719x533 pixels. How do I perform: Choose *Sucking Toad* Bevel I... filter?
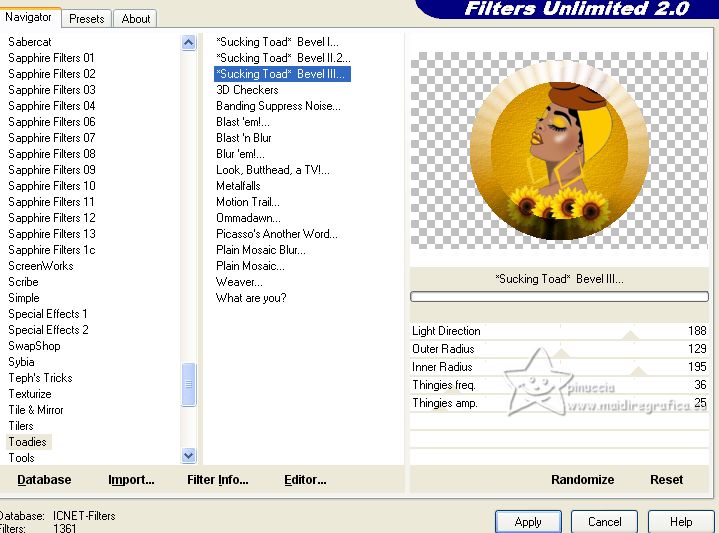277,42
